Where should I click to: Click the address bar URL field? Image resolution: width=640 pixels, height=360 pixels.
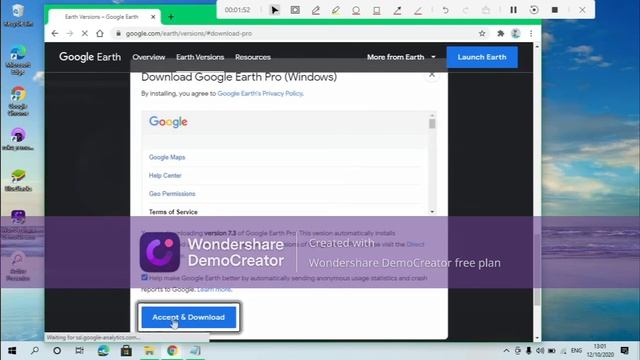294,33
